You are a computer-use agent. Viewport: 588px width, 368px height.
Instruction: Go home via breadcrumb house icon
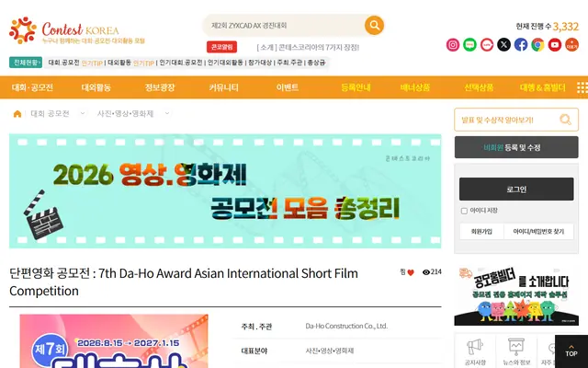pos(17,114)
